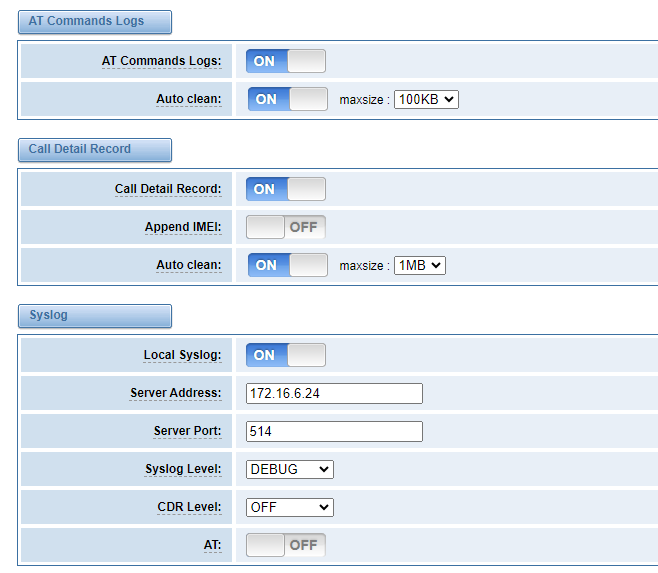
Task: Click the Call Detail Record section header
Action: tap(95, 150)
